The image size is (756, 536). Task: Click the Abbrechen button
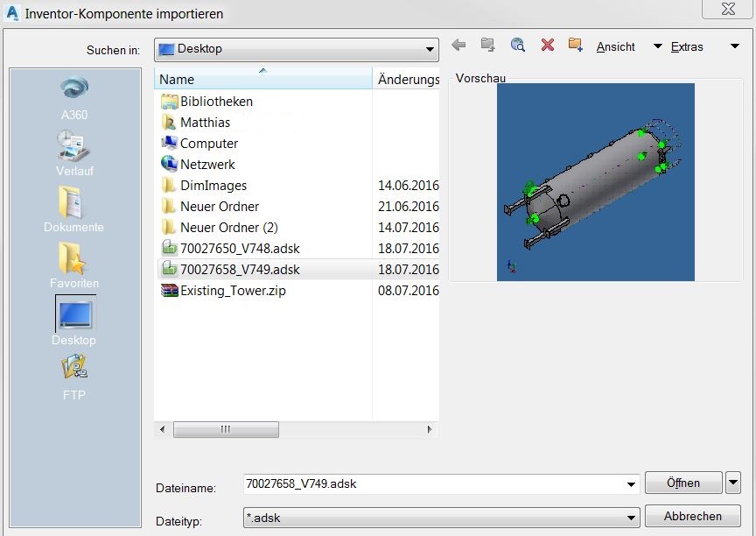coord(693,516)
